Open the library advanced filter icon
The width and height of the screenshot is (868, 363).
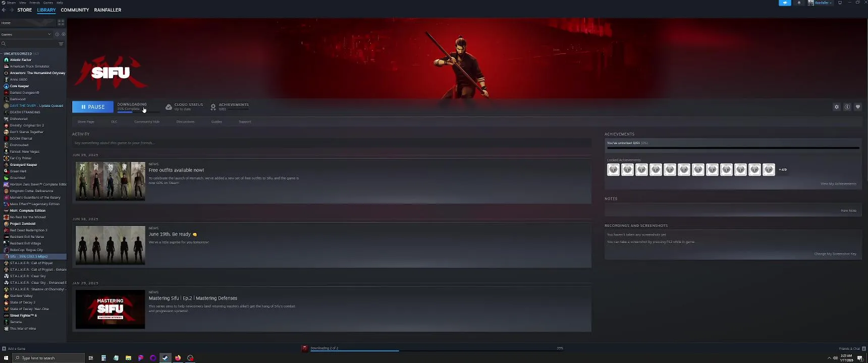click(61, 44)
